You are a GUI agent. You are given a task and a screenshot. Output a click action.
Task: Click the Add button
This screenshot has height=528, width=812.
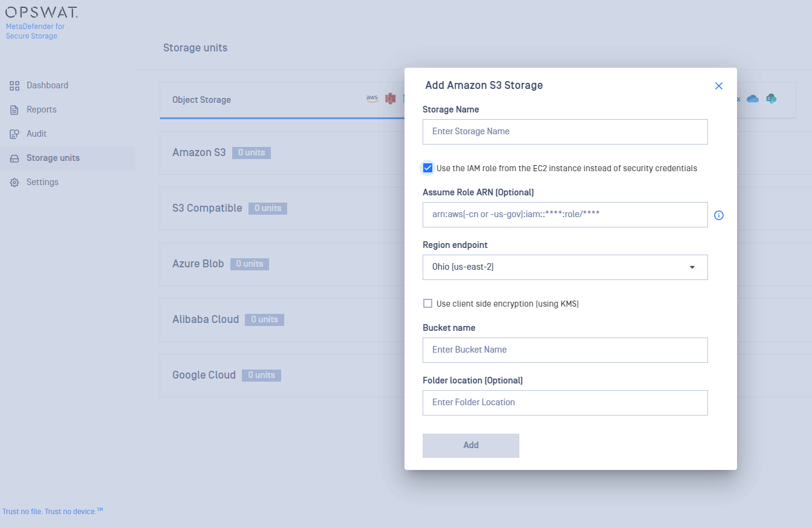(470, 445)
